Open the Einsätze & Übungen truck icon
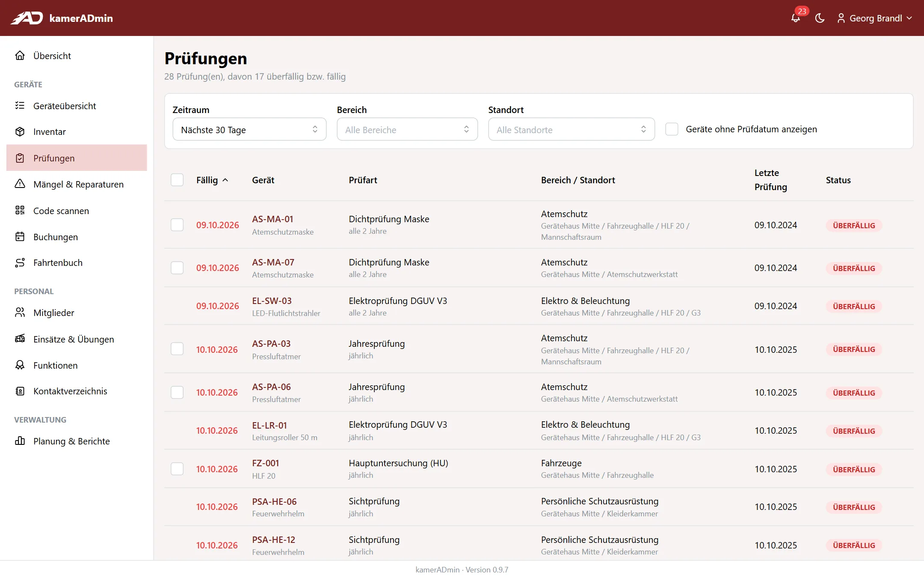The height and width of the screenshot is (578, 924). (20, 339)
